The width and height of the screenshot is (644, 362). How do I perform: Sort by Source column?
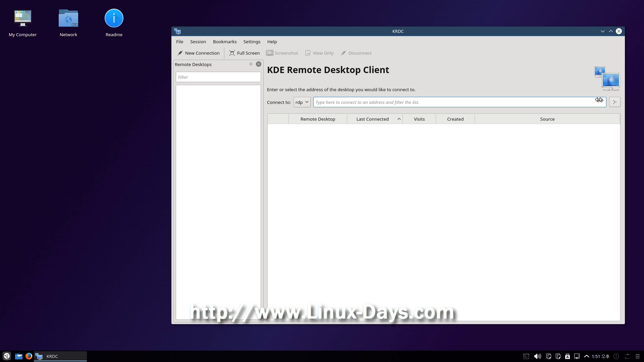click(547, 119)
